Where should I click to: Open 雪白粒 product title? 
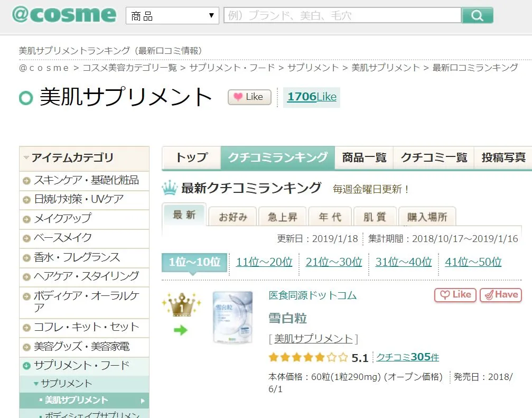pyautogui.click(x=288, y=318)
